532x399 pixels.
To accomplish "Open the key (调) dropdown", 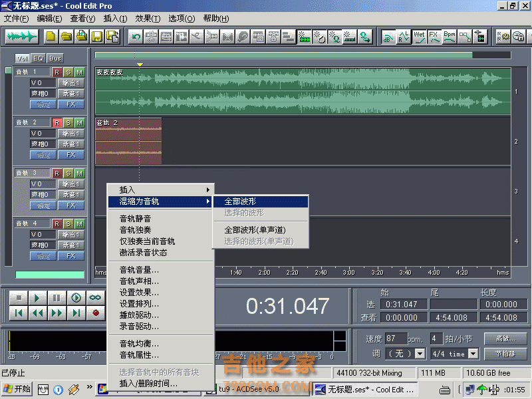I will pos(406,354).
